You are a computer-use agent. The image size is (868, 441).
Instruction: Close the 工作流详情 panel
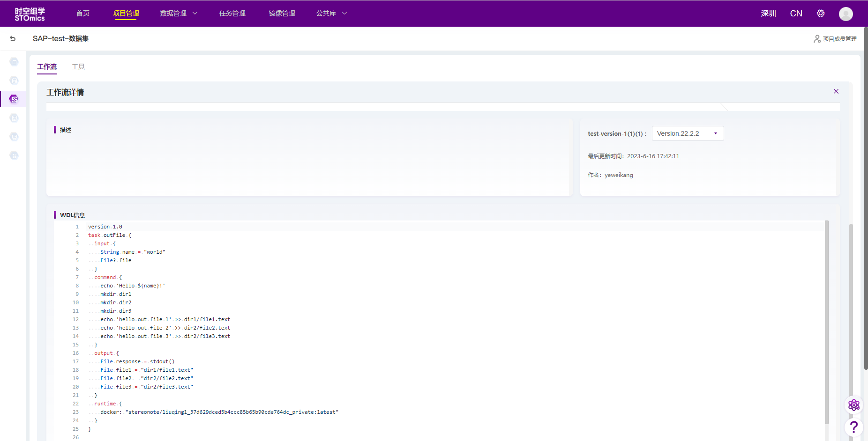836,91
